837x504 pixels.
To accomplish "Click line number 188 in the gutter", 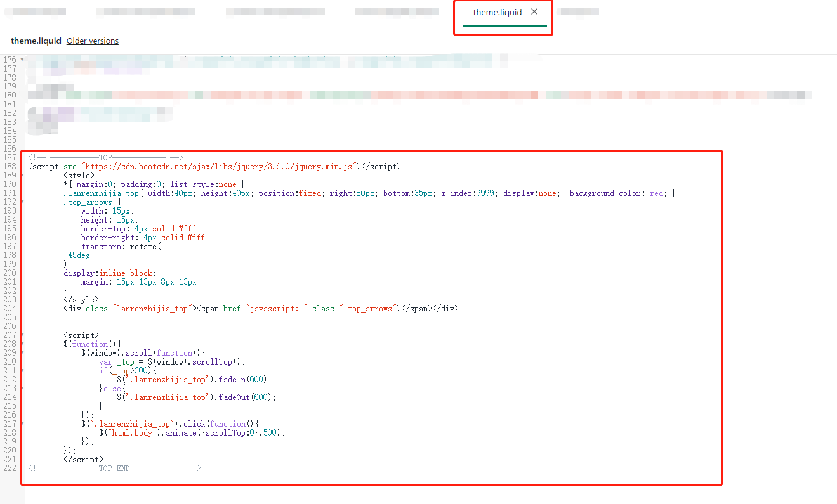I will [10, 166].
